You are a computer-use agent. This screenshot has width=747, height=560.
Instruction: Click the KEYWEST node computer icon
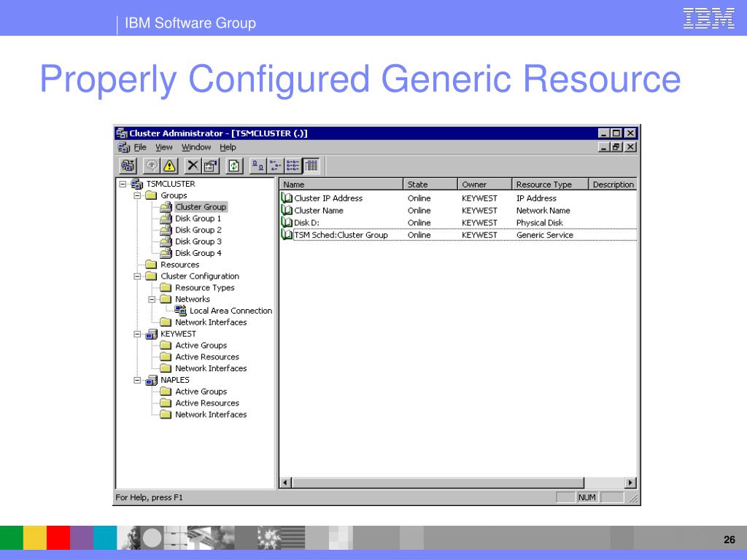coord(152,334)
